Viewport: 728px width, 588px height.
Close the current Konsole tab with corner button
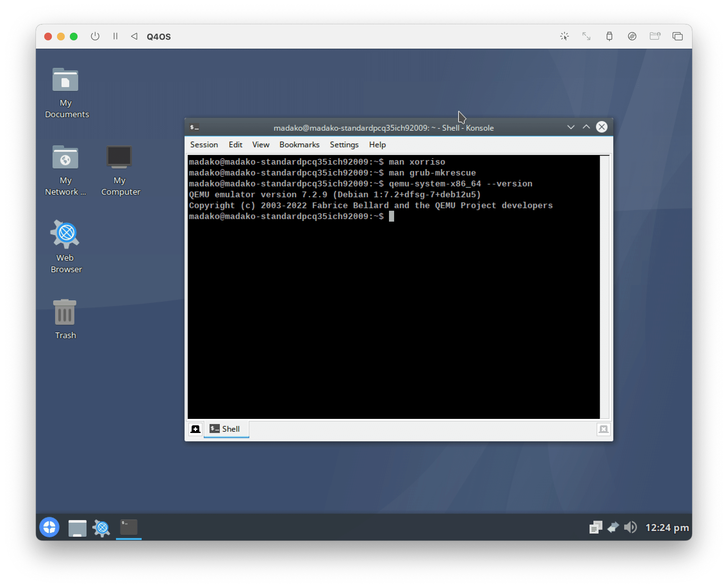[603, 429]
